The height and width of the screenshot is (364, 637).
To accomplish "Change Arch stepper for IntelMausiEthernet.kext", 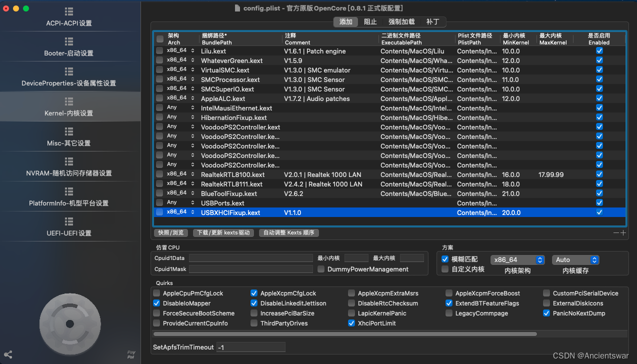I will coord(192,108).
